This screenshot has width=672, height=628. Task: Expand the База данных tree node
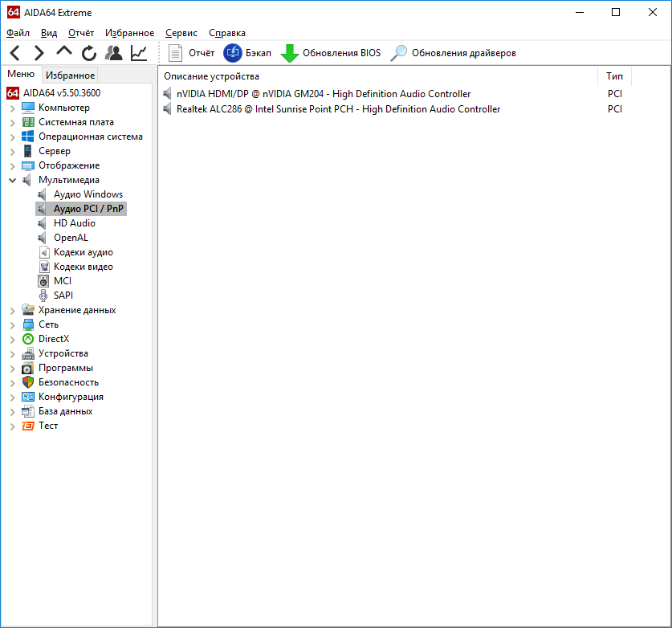click(x=12, y=412)
